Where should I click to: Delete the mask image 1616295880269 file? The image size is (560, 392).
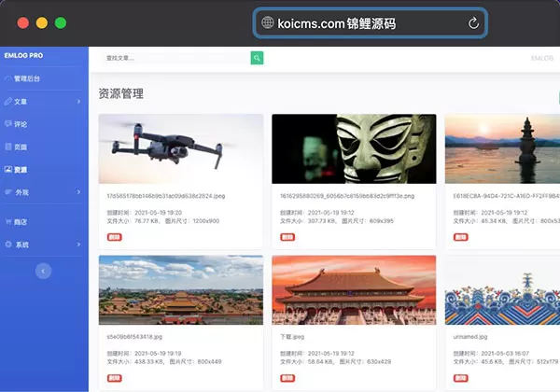(x=287, y=237)
